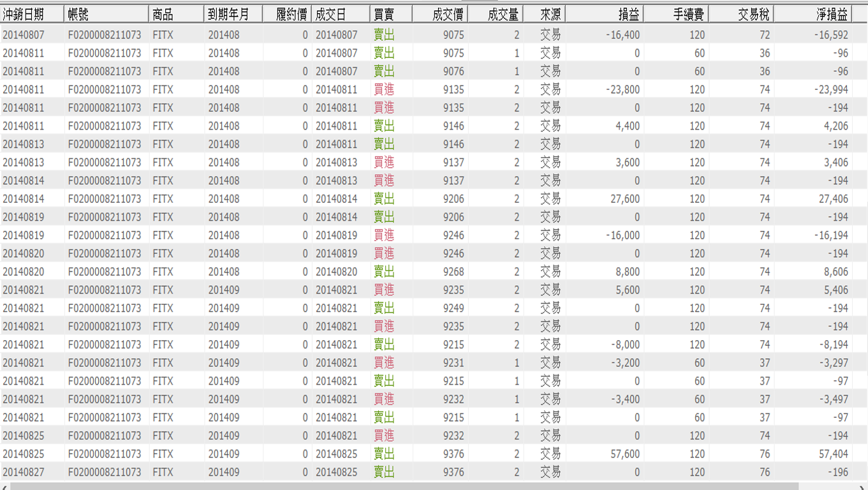Click account number in the 20140827 row
Screen dimensions: 868x490
pyautogui.click(x=105, y=472)
